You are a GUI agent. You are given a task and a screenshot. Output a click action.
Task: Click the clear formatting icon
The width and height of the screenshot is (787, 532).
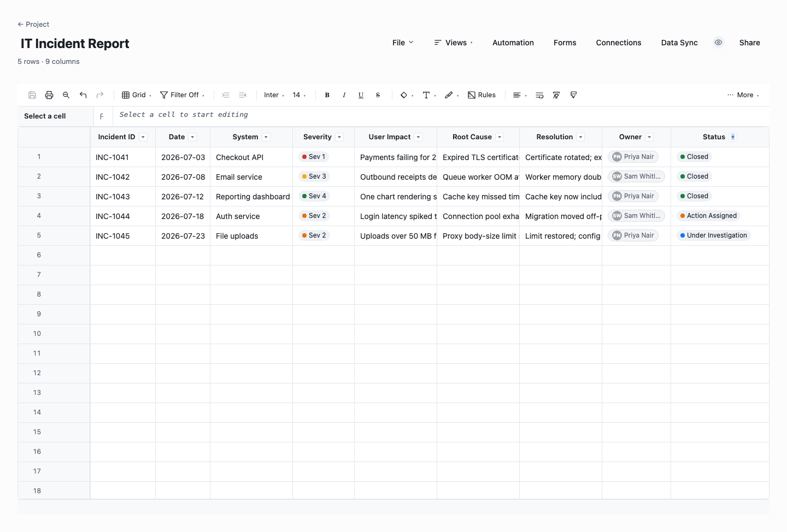(556, 95)
